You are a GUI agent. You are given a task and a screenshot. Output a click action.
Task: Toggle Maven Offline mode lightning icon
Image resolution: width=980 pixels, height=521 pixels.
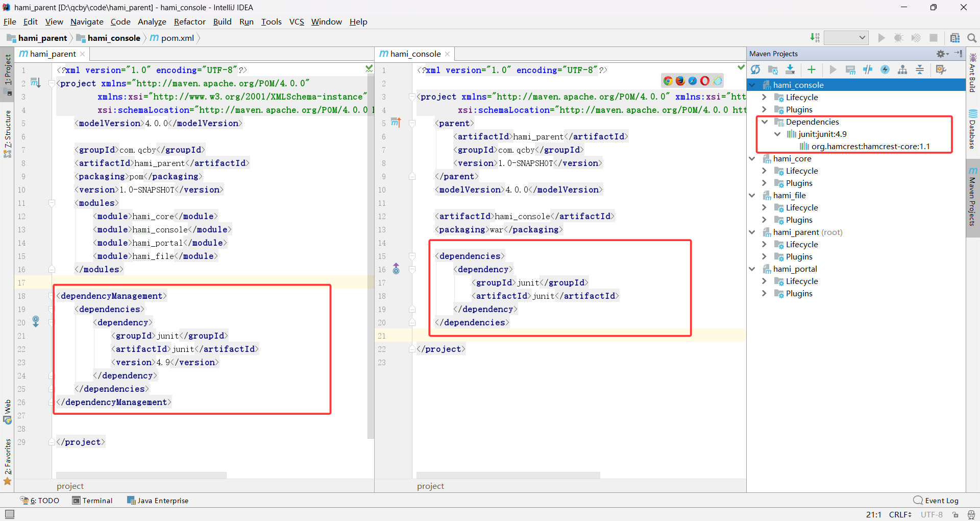pos(885,69)
